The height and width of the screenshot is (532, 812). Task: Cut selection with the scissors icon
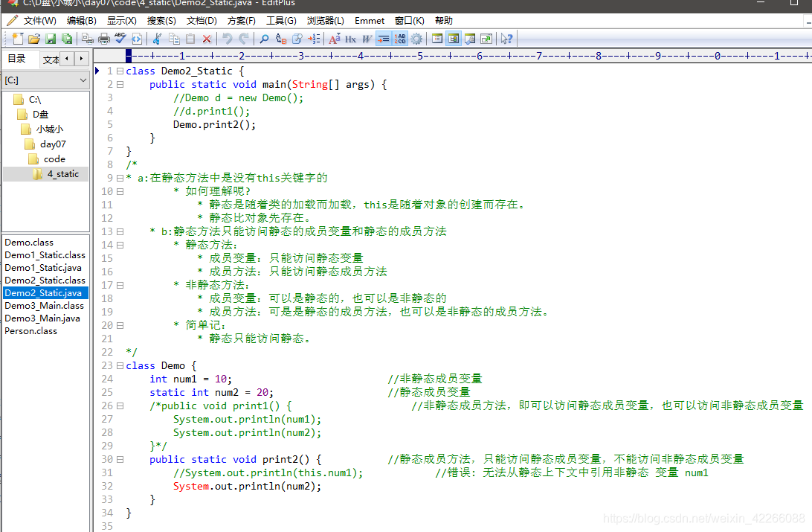[x=158, y=39]
